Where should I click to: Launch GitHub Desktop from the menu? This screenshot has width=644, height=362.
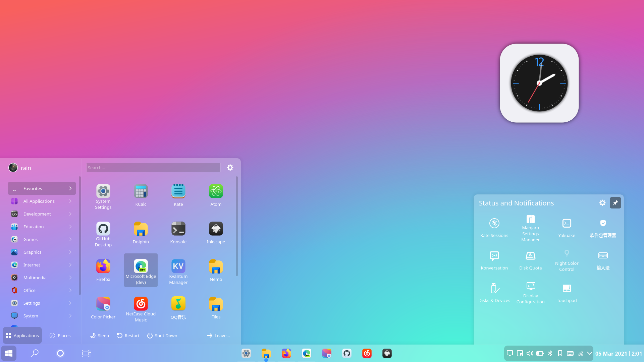(x=103, y=234)
